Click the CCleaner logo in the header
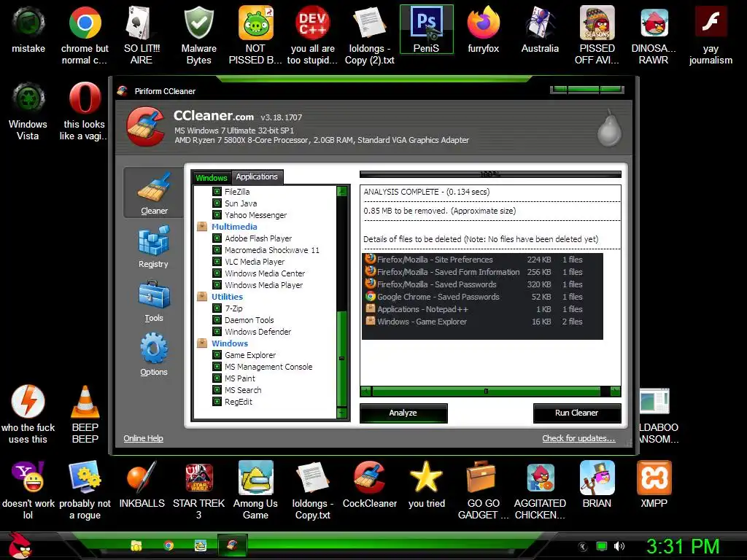 pos(145,126)
